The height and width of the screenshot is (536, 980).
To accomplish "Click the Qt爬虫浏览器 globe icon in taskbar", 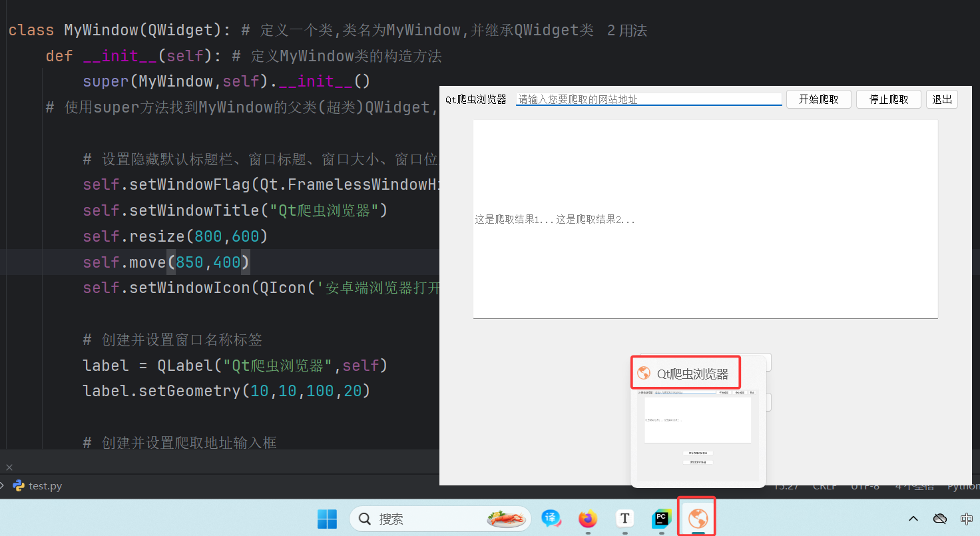I will pos(698,518).
